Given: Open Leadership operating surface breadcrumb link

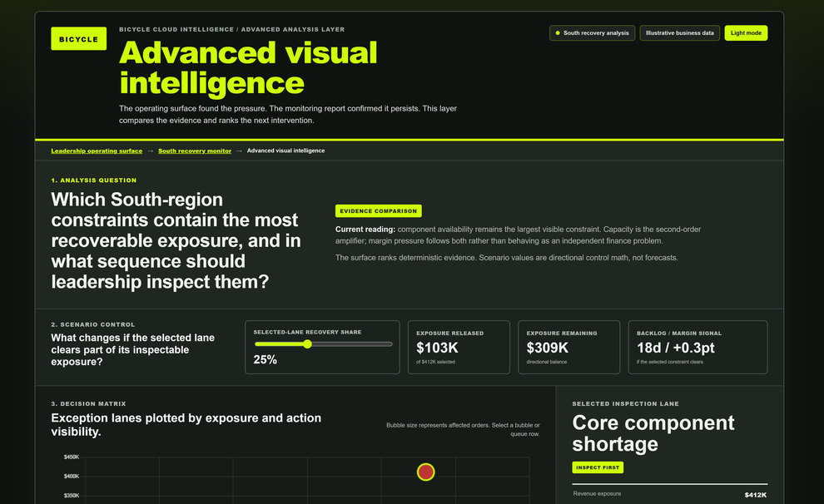Looking at the screenshot, I should (97, 151).
